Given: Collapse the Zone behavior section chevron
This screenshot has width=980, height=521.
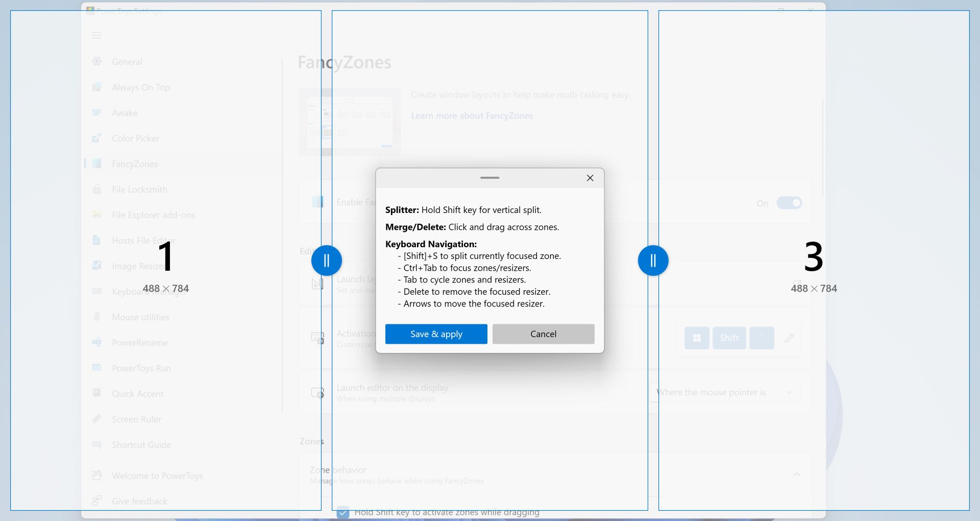Looking at the screenshot, I should click(x=797, y=475).
